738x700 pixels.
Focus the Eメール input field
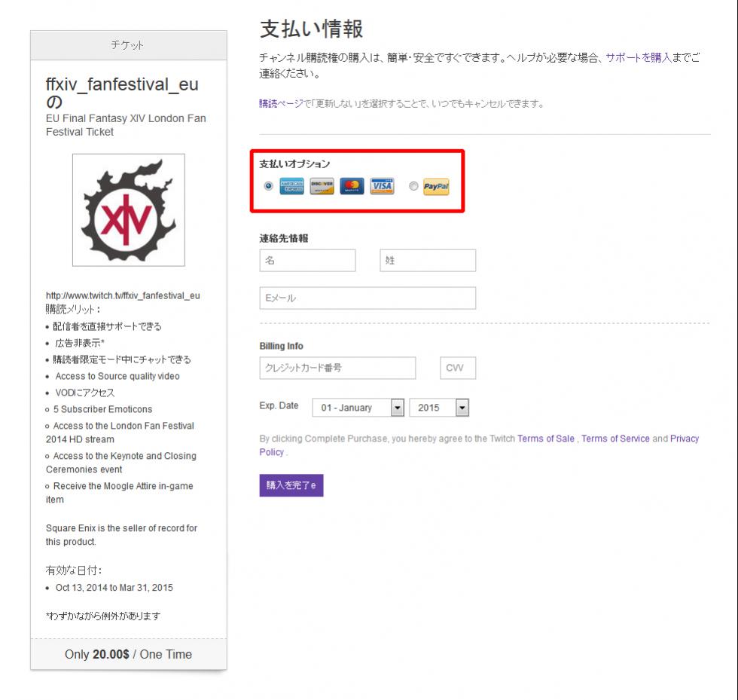click(x=367, y=298)
